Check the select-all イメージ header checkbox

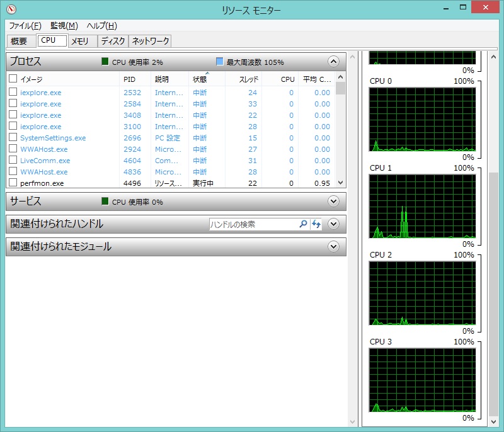tap(13, 79)
